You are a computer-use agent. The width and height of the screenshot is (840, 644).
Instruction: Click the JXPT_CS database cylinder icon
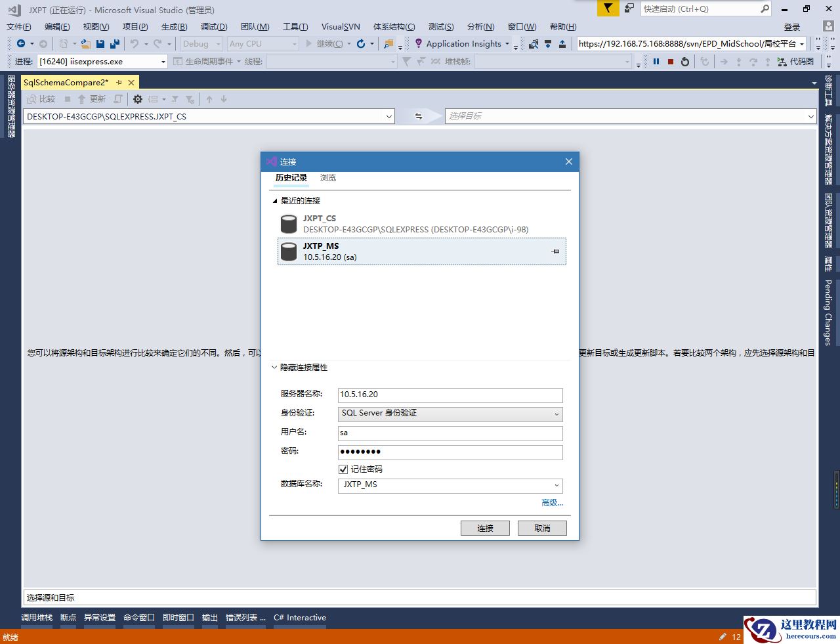[289, 224]
